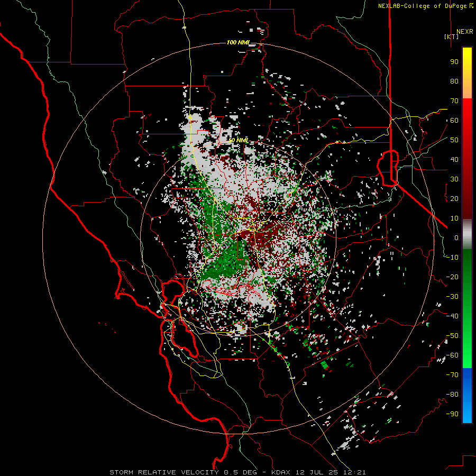Screen dimensions: 476x476
Task: Click the -50 value on velocity scale
Action: click(452, 336)
